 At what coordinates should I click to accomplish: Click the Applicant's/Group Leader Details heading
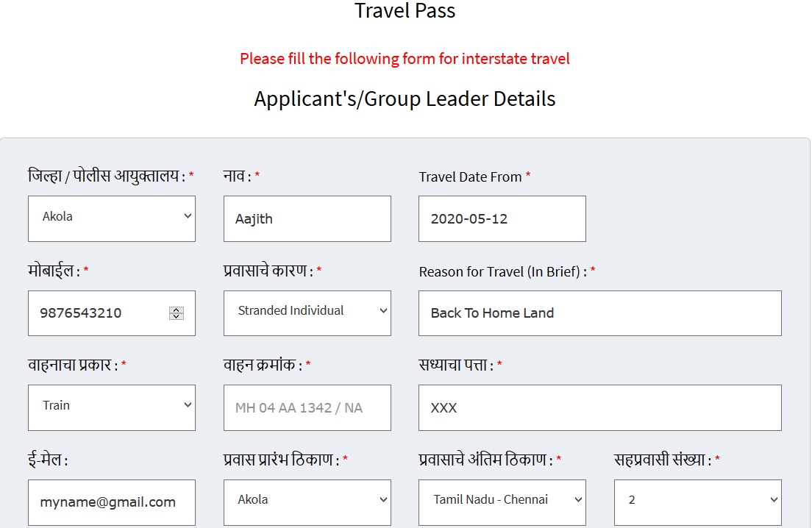click(x=405, y=99)
